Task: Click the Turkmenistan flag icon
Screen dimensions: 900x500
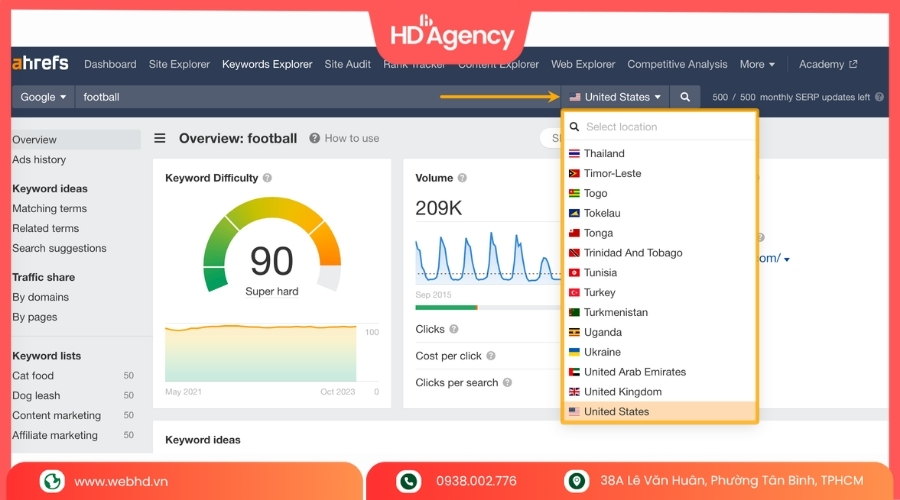Action: pyautogui.click(x=574, y=312)
